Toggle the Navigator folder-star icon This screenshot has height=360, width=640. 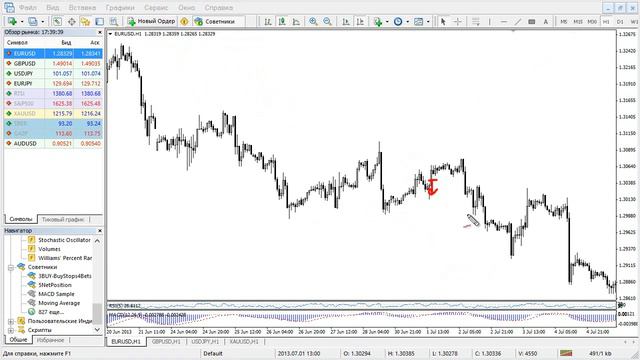(x=85, y=22)
